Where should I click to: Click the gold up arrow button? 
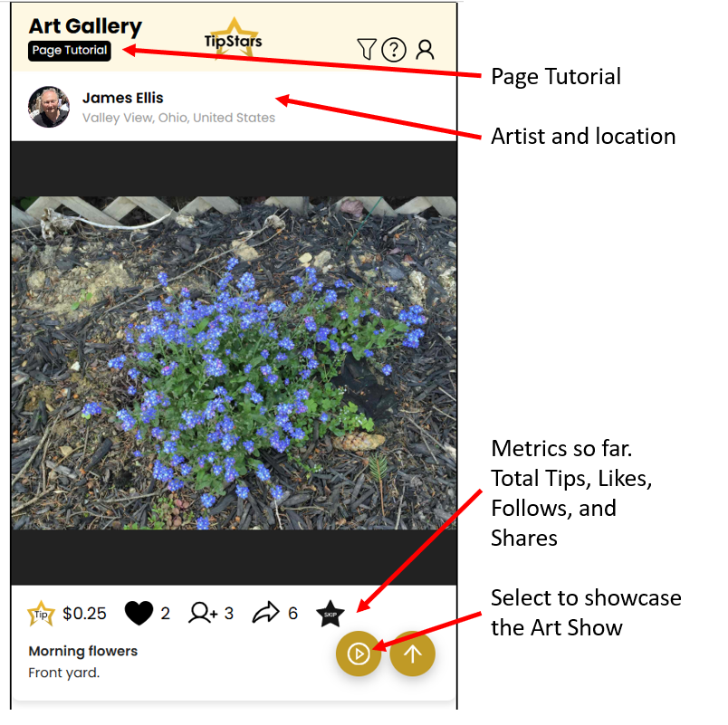pos(413,654)
